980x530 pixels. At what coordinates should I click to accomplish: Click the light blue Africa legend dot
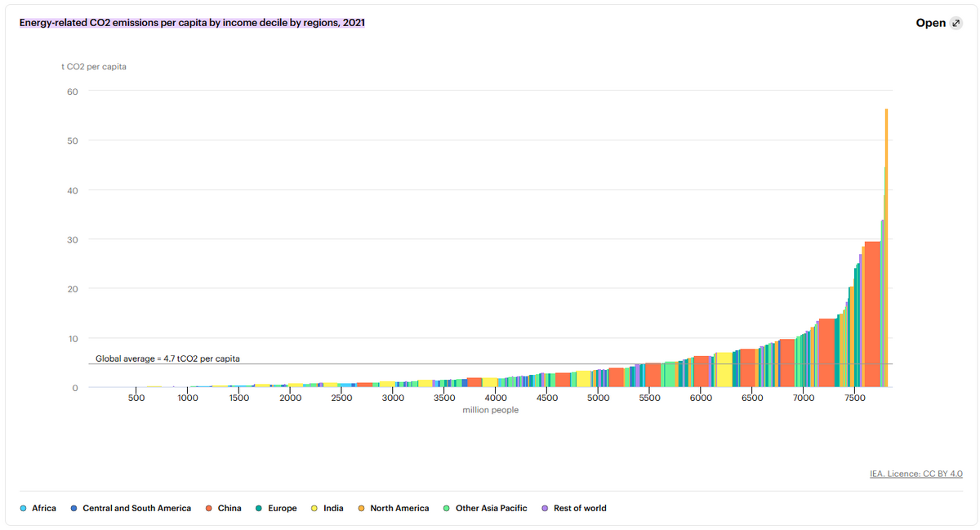[22, 508]
